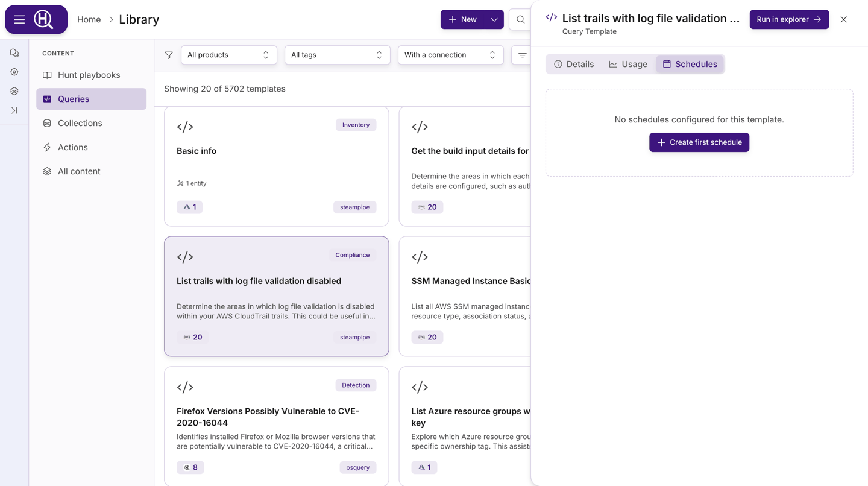
Task: Click code icon on Firefox Versions card
Action: tap(185, 387)
